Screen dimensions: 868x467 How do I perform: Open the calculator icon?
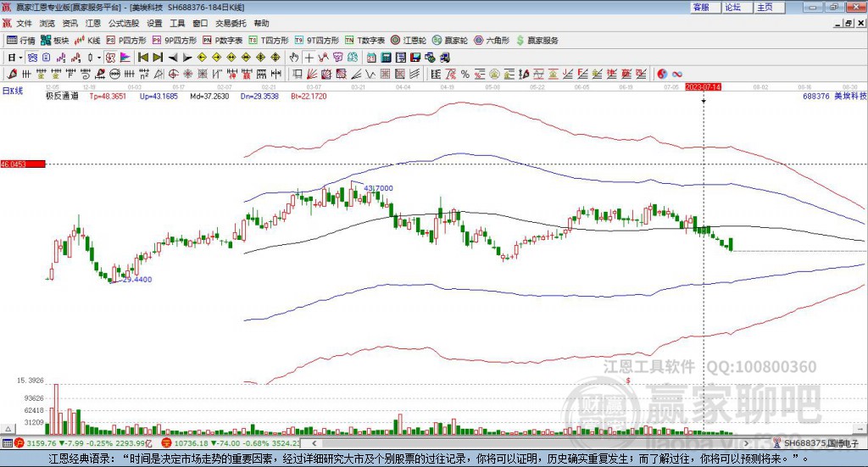tap(386, 58)
